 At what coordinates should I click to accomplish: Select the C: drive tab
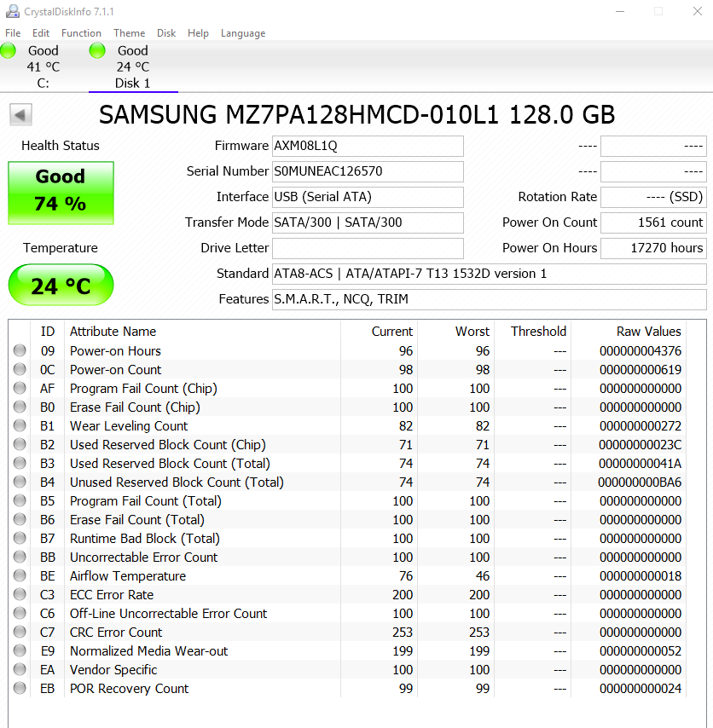point(43,66)
